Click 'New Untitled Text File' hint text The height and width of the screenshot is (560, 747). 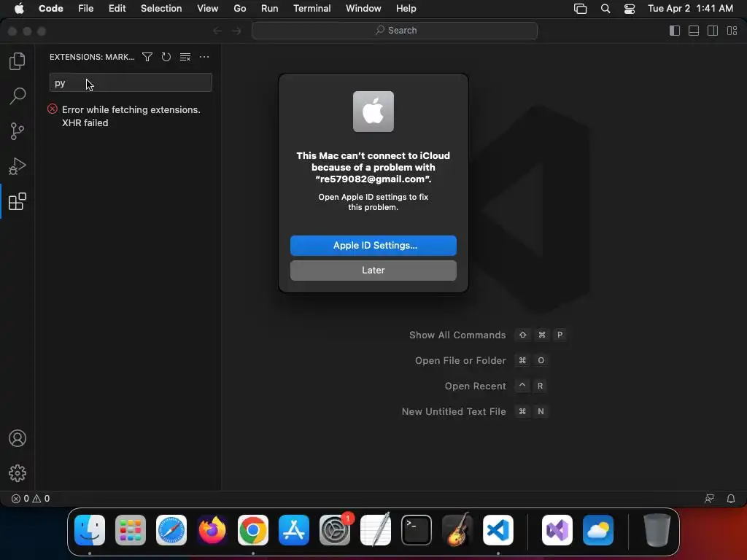click(454, 412)
